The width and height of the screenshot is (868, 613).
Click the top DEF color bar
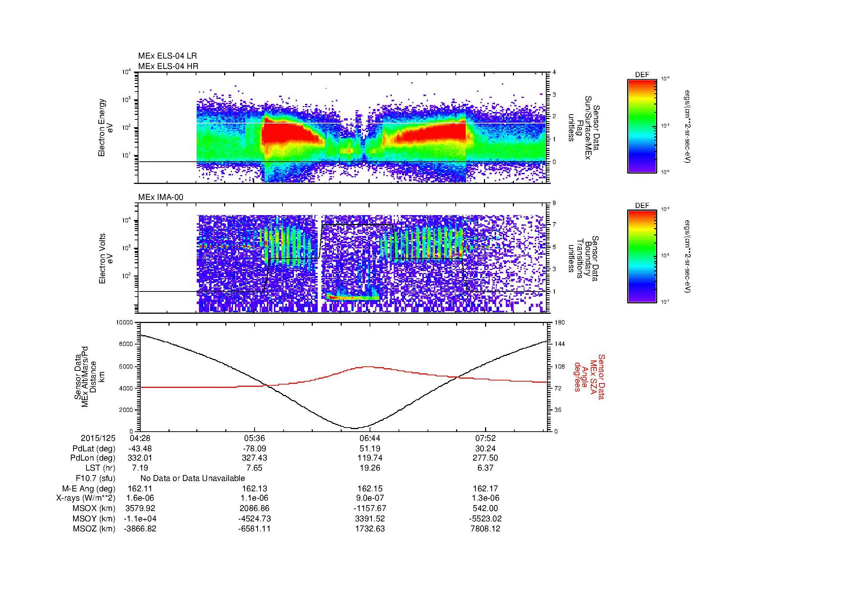pyautogui.click(x=642, y=126)
